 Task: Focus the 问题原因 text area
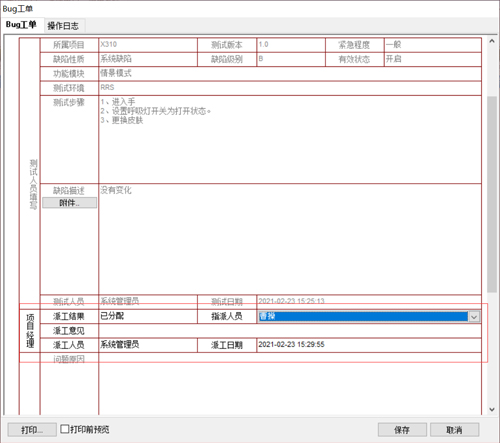tap(290, 384)
